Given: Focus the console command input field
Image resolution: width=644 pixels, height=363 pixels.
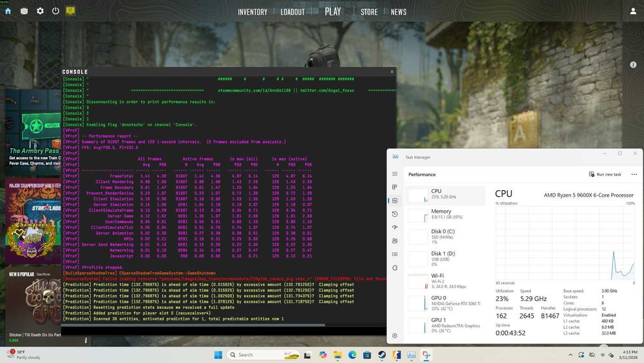Looking at the screenshot, I should pyautogui.click(x=223, y=331).
